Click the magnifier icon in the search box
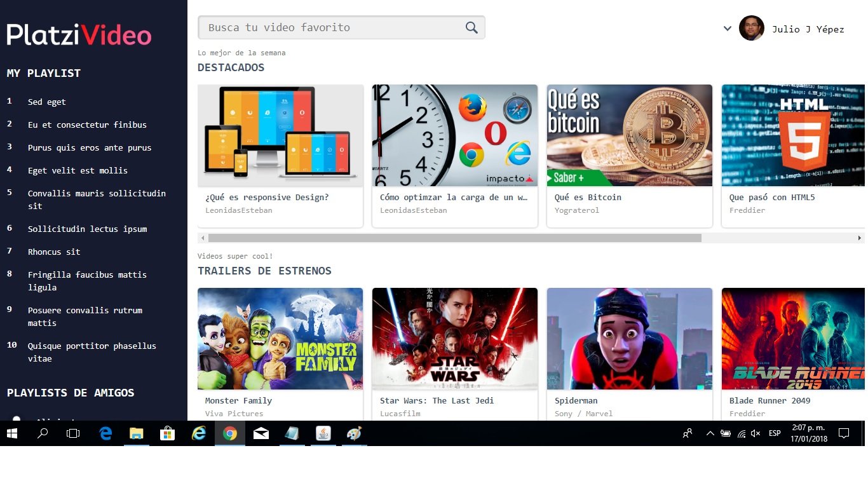The width and height of the screenshot is (868, 488). point(471,27)
